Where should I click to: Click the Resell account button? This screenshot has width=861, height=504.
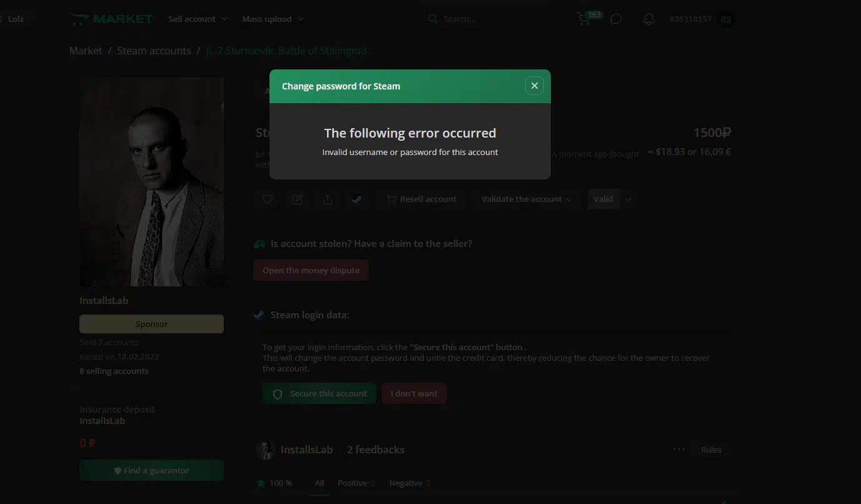coord(421,199)
